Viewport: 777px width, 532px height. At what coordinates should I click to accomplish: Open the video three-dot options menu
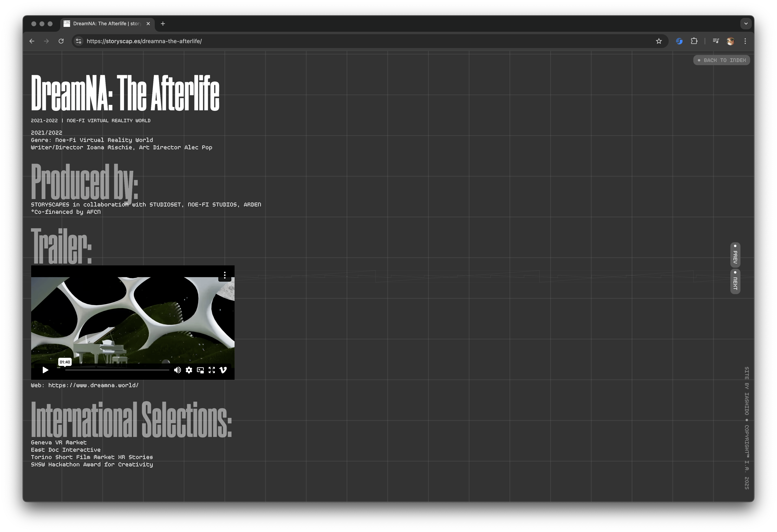pos(225,275)
